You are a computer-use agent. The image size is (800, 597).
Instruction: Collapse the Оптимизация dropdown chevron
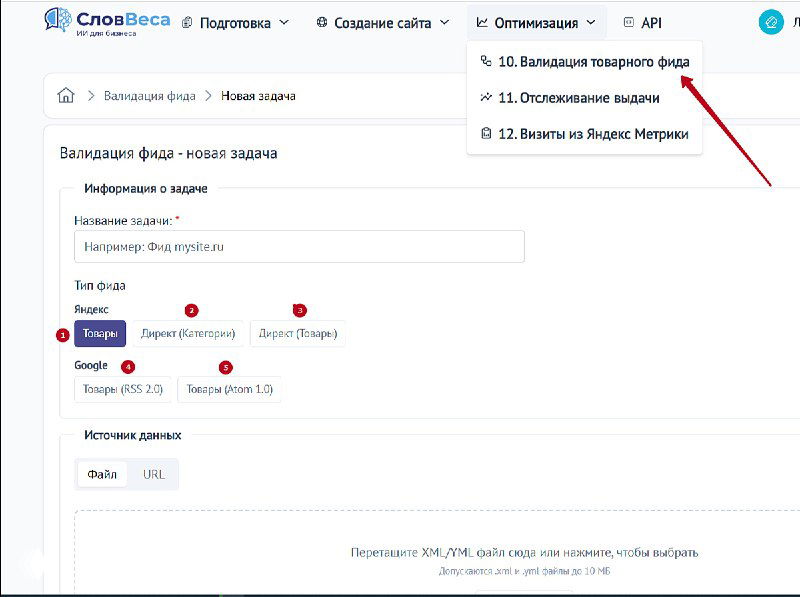(x=591, y=23)
